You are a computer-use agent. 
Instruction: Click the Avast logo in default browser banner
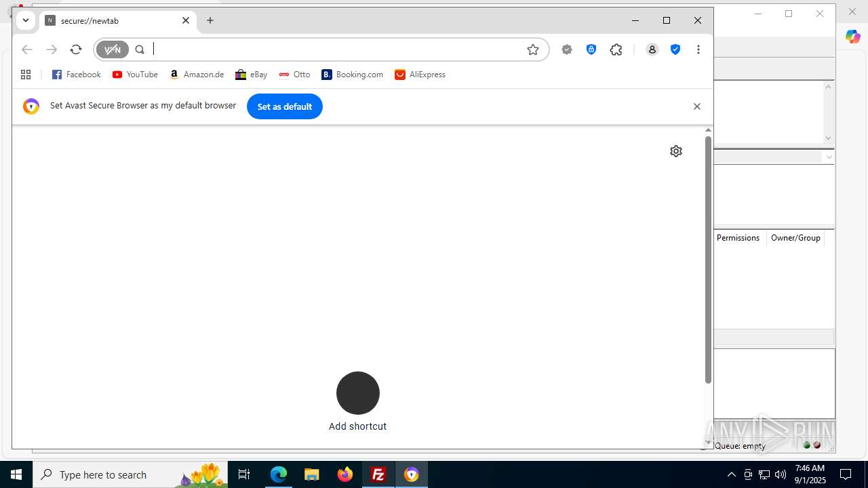[x=31, y=106]
